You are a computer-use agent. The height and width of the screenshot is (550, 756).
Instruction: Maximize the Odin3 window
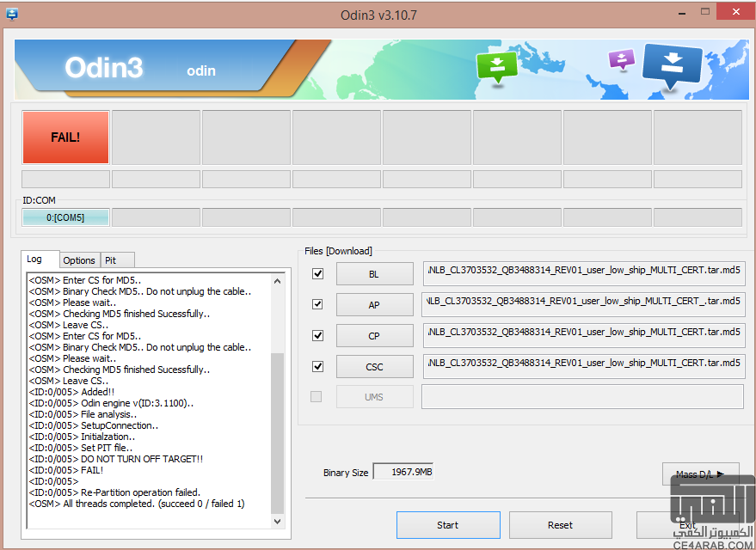tap(705, 11)
